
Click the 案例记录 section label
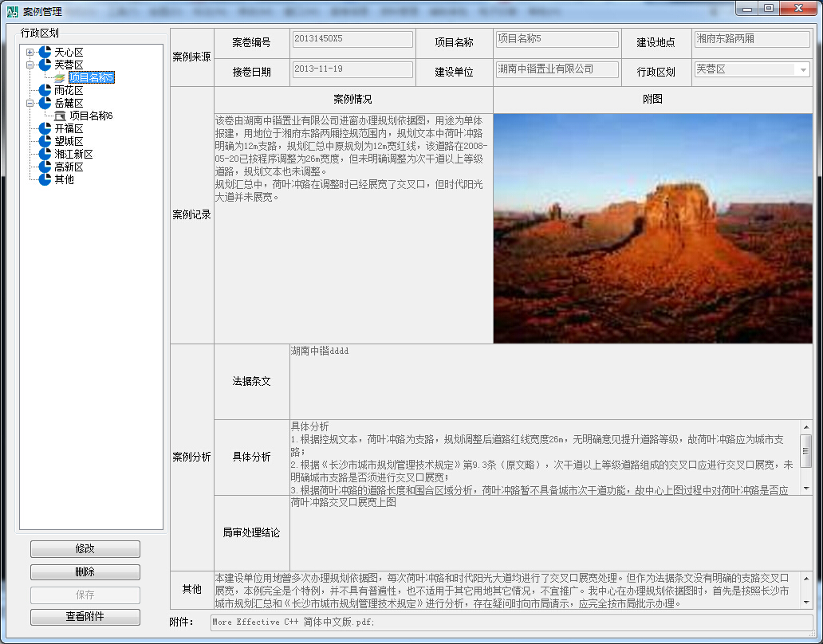point(191,215)
